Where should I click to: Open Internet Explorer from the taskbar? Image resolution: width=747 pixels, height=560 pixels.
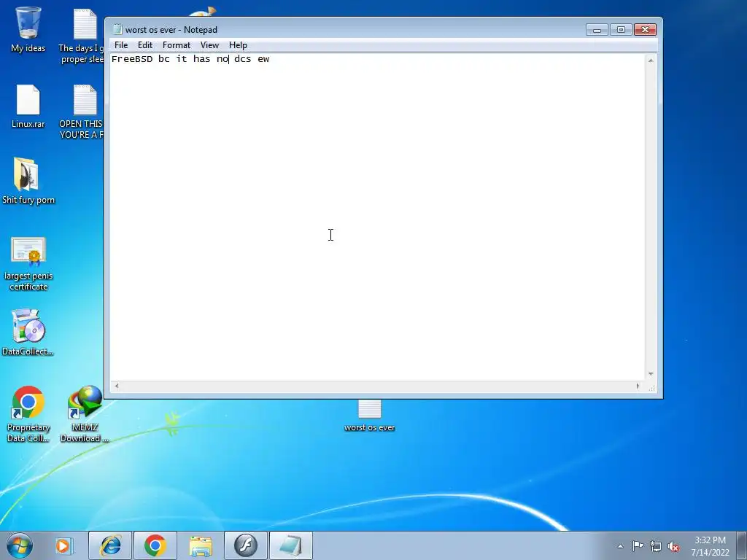point(110,545)
